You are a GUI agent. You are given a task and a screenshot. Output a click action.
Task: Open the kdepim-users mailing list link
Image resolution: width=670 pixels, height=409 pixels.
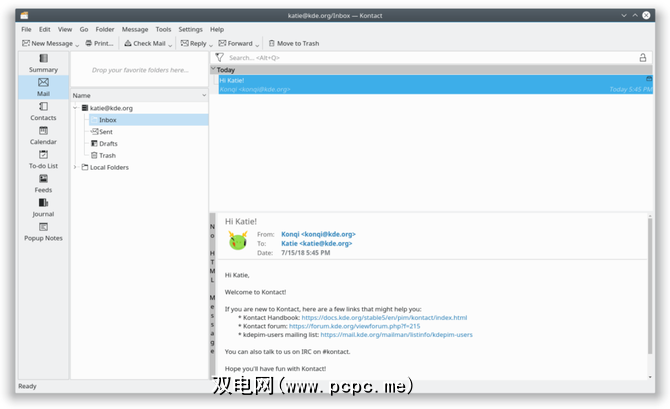[396, 335]
